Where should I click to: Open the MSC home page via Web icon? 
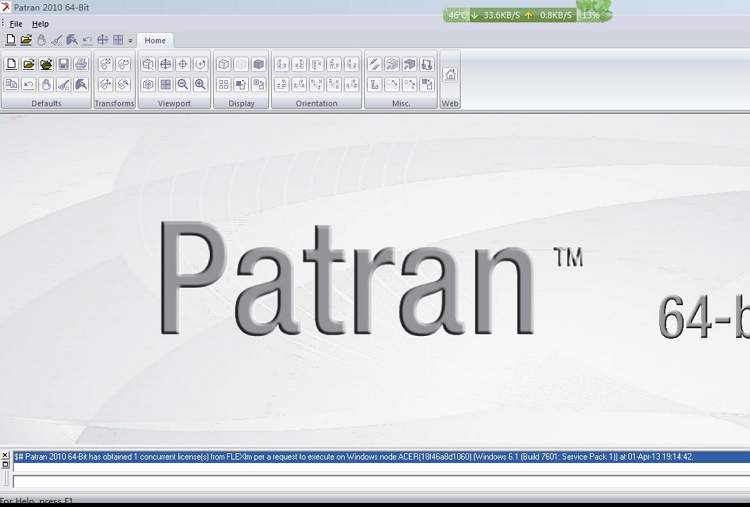pyautogui.click(x=450, y=75)
